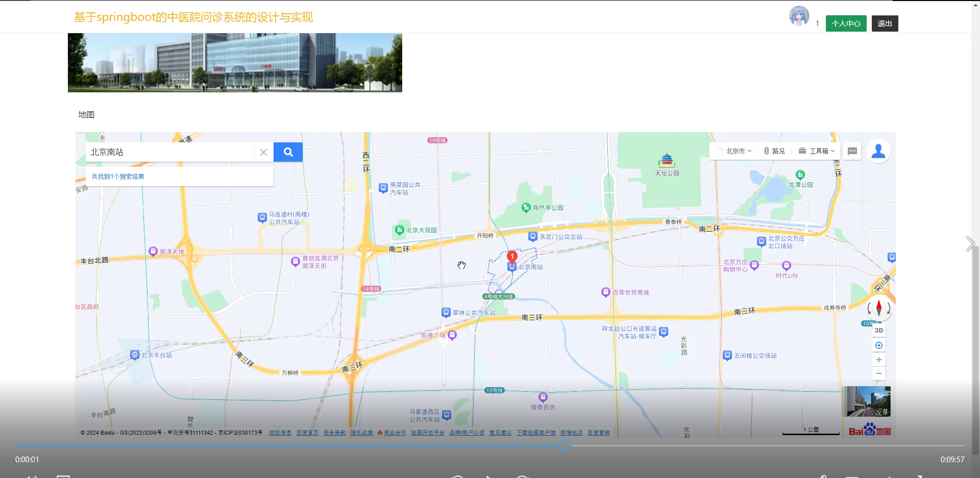
Task: Open the map feedback message bubble icon
Action: [x=852, y=151]
